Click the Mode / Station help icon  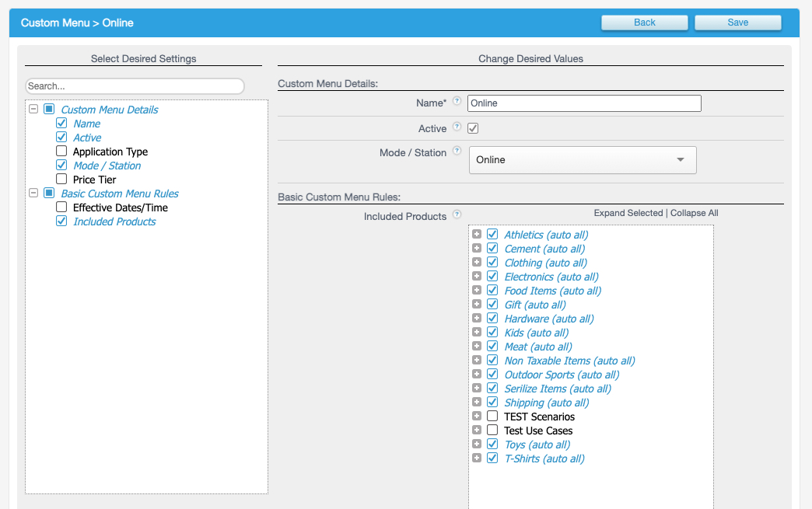click(x=457, y=151)
